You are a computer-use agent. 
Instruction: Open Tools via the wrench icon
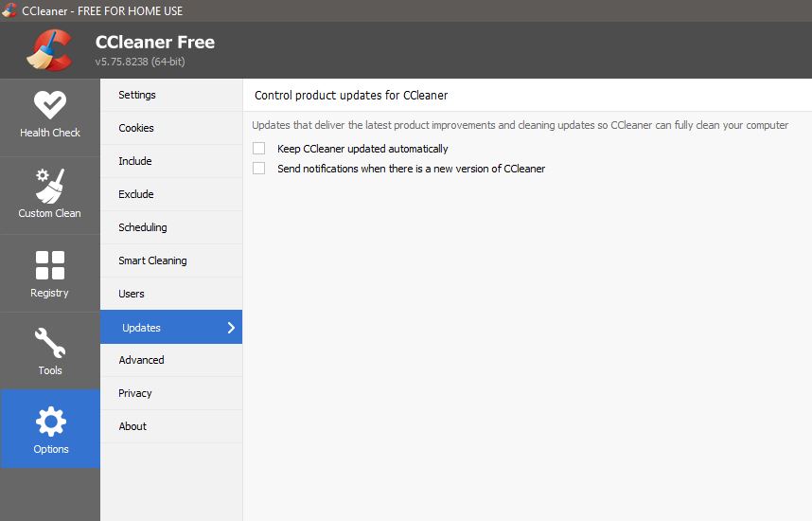pyautogui.click(x=50, y=343)
